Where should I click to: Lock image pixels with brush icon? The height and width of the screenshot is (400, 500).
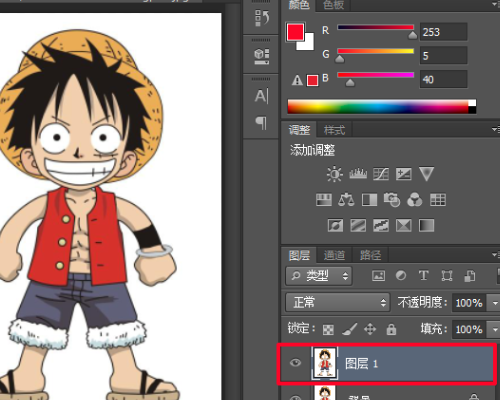point(349,329)
